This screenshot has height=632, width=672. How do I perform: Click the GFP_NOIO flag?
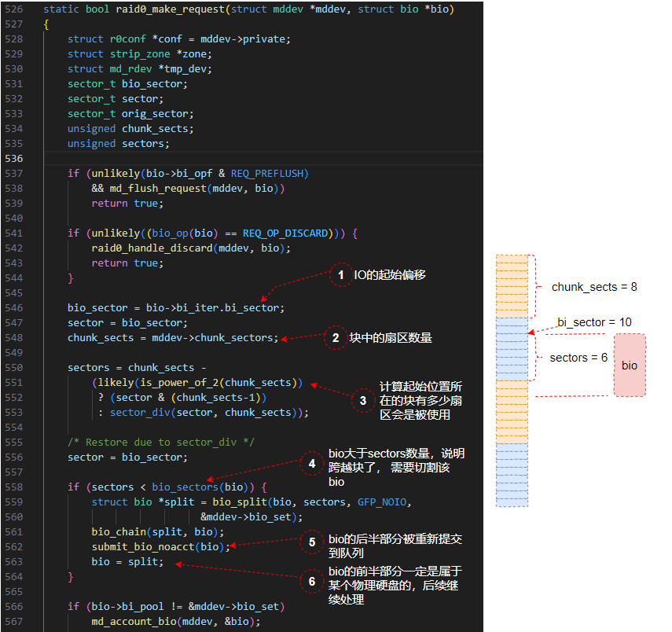pos(382,502)
